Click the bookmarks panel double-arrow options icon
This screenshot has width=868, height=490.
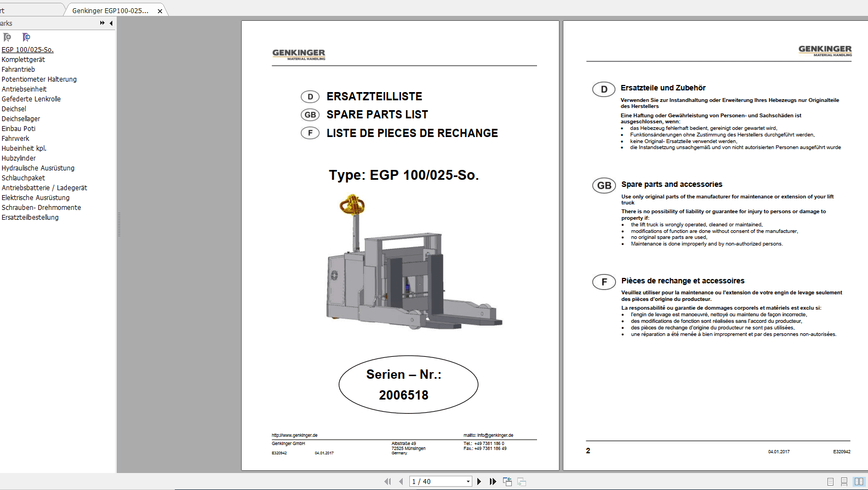tap(102, 23)
